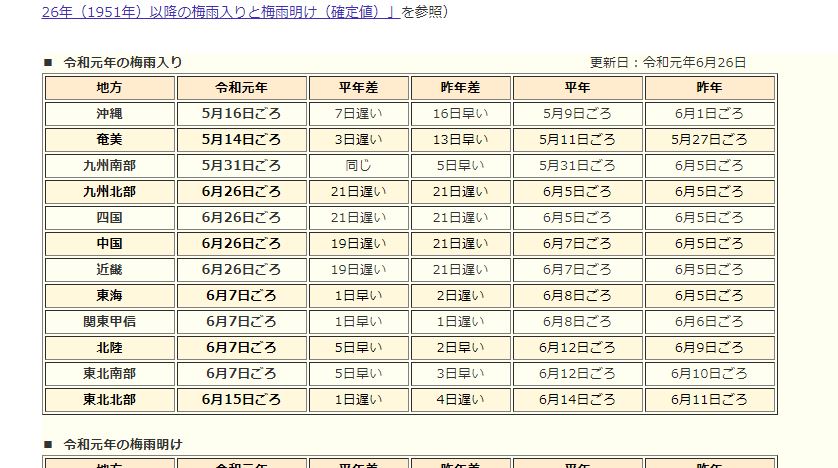The width and height of the screenshot is (838, 468).
Task: Click the 6月15日ごろ date cell
Action: [241, 400]
